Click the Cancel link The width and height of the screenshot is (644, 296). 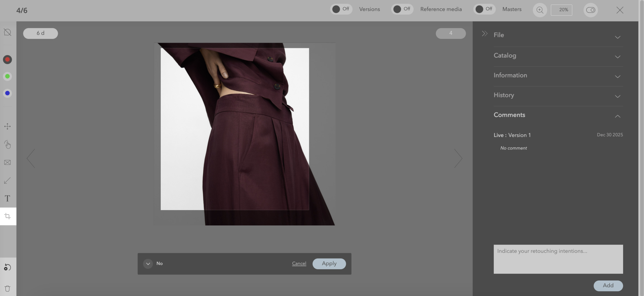pyautogui.click(x=299, y=263)
